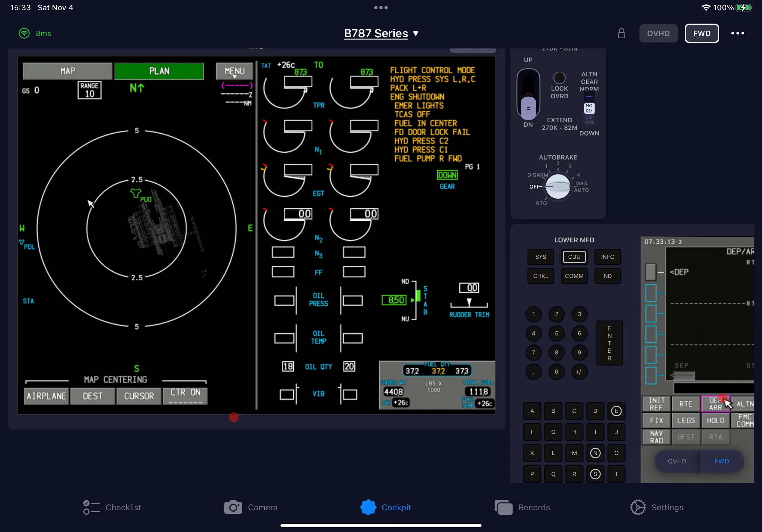This screenshot has width=762, height=532.
Task: Tap the decimal point key on keypad
Action: [x=534, y=372]
